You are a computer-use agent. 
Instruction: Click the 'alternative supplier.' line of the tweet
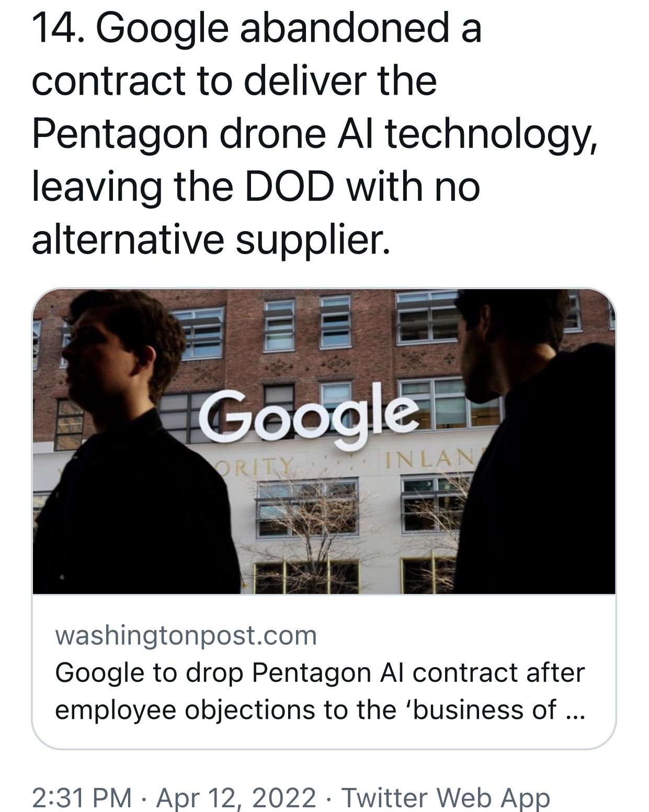pos(211,239)
